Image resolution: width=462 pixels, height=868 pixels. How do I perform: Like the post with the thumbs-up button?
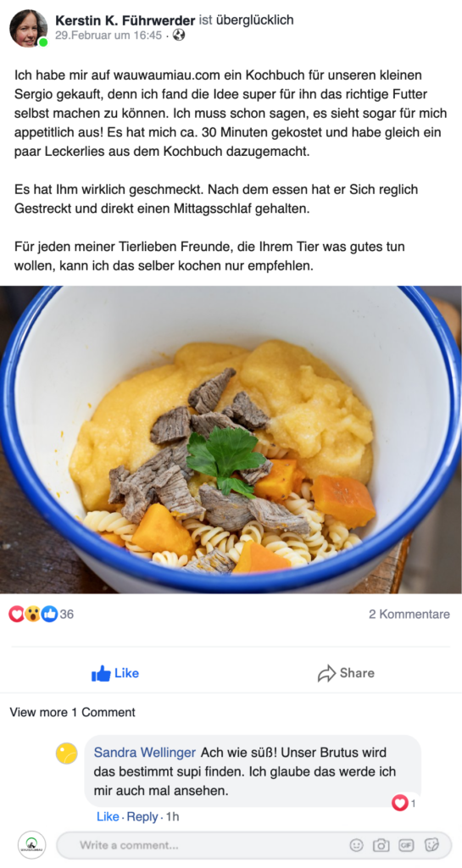[115, 673]
